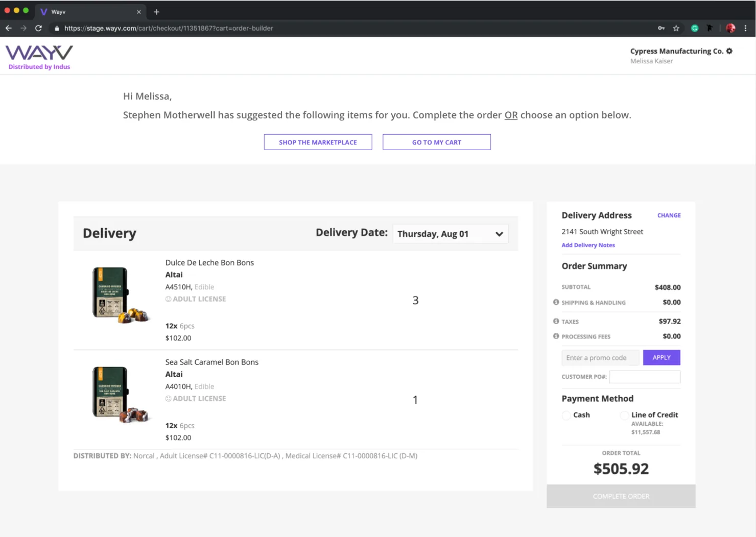Screen dimensions: 756x537
Task: Click the Dulce De Leche Bon Bons thumbnail
Action: [x=121, y=295]
